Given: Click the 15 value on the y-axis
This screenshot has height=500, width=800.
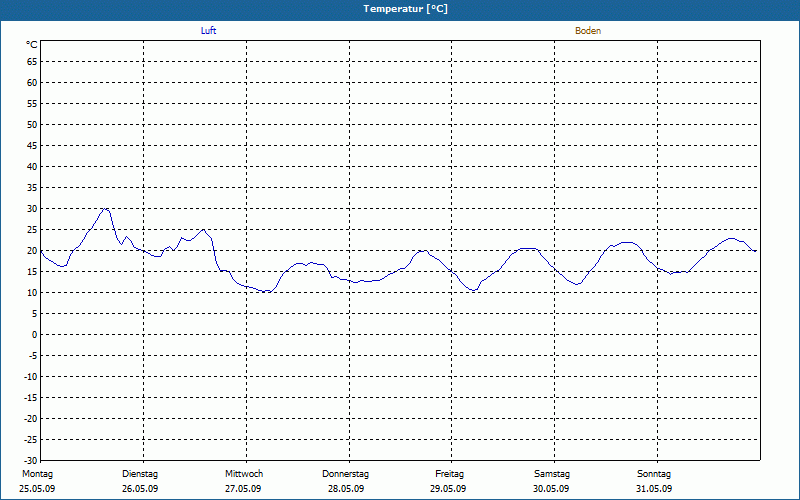Looking at the screenshot, I should tap(32, 272).
